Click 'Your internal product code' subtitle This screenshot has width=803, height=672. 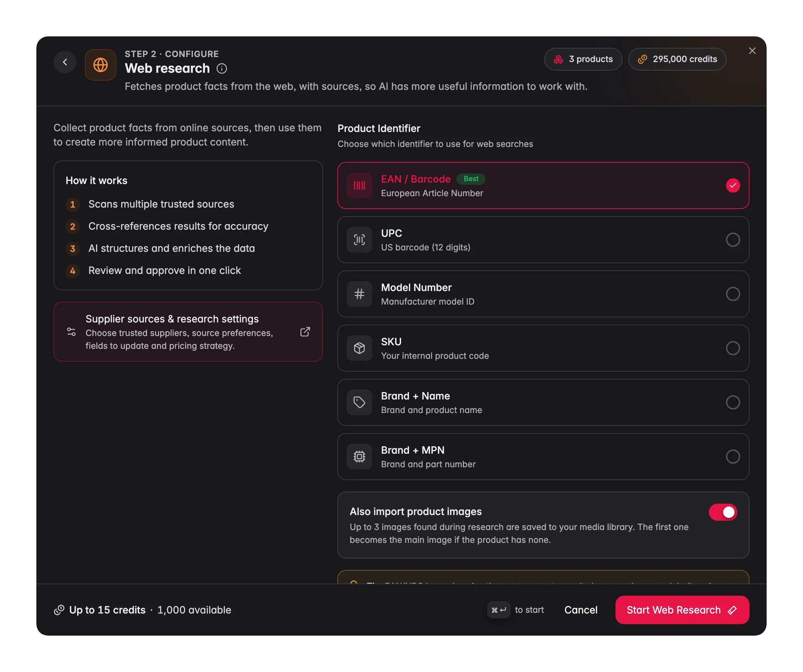[435, 356]
